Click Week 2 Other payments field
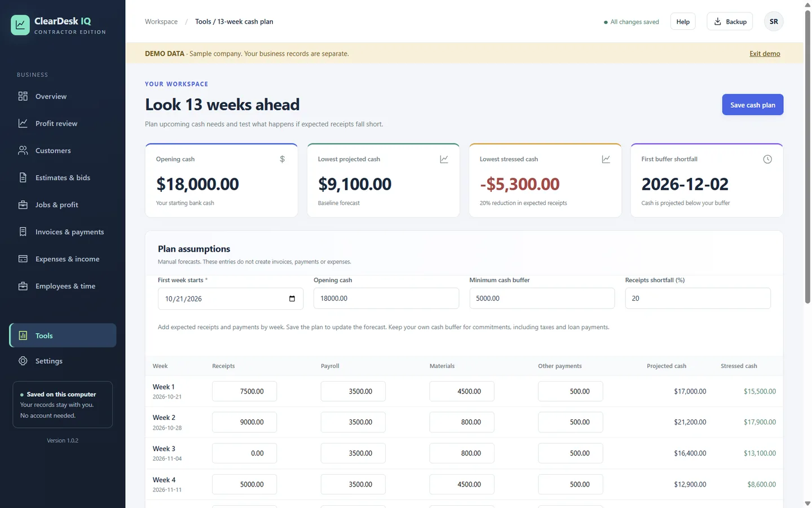The width and height of the screenshot is (812, 508). tap(571, 422)
